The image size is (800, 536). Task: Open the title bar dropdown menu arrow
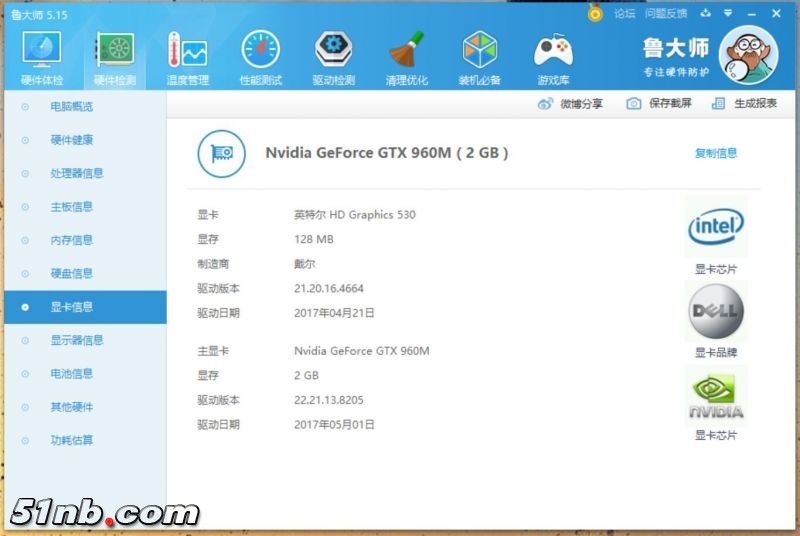730,13
